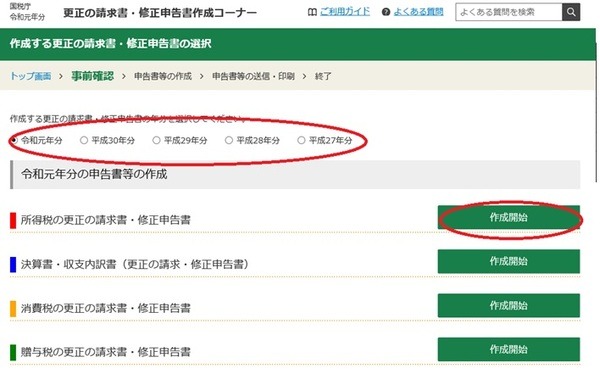
Task: Start 作成開始 for 消費税の更正の請求書
Action: point(509,305)
